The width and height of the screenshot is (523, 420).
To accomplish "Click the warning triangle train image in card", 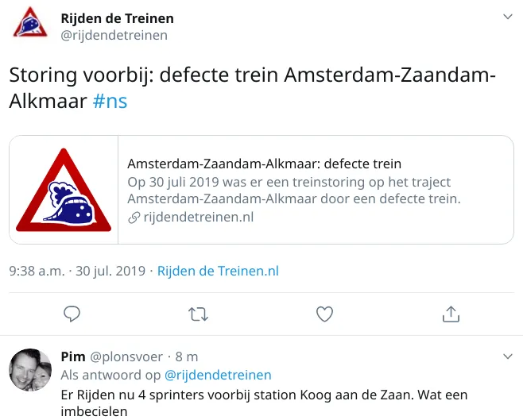I will (64, 190).
